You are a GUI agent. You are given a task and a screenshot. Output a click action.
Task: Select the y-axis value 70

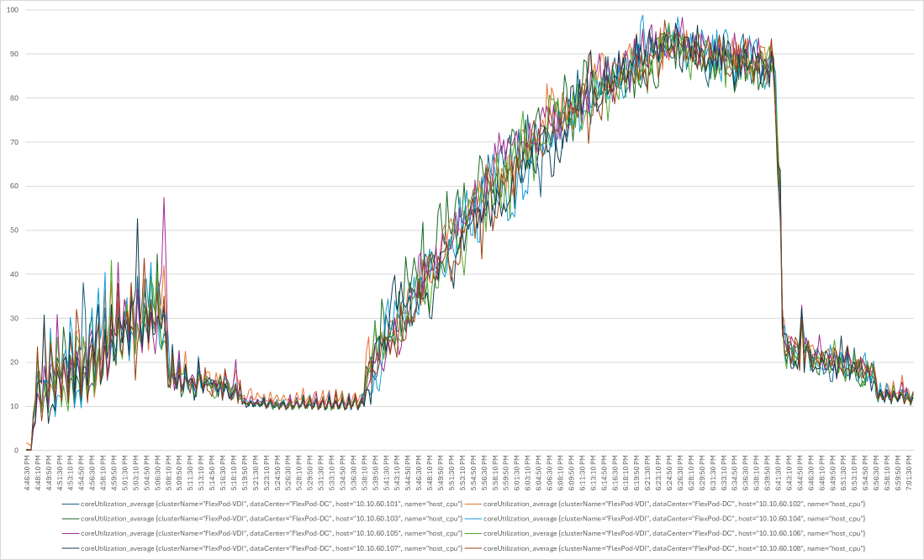[14, 142]
